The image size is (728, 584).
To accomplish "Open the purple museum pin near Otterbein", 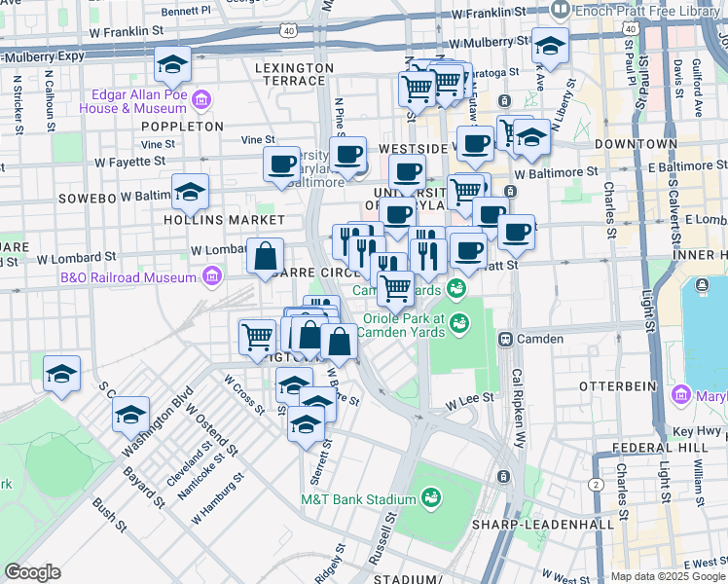I will pos(681,395).
